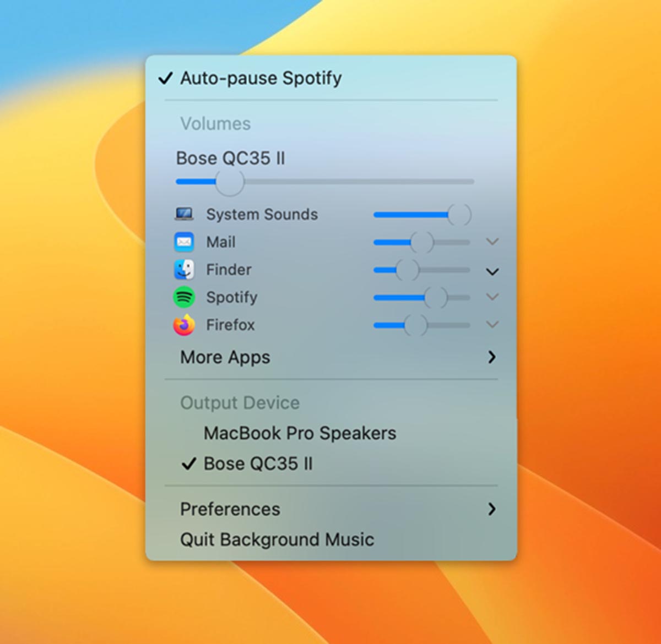The width and height of the screenshot is (661, 644).
Task: Open the Preferences submenu
Action: pyautogui.click(x=331, y=509)
